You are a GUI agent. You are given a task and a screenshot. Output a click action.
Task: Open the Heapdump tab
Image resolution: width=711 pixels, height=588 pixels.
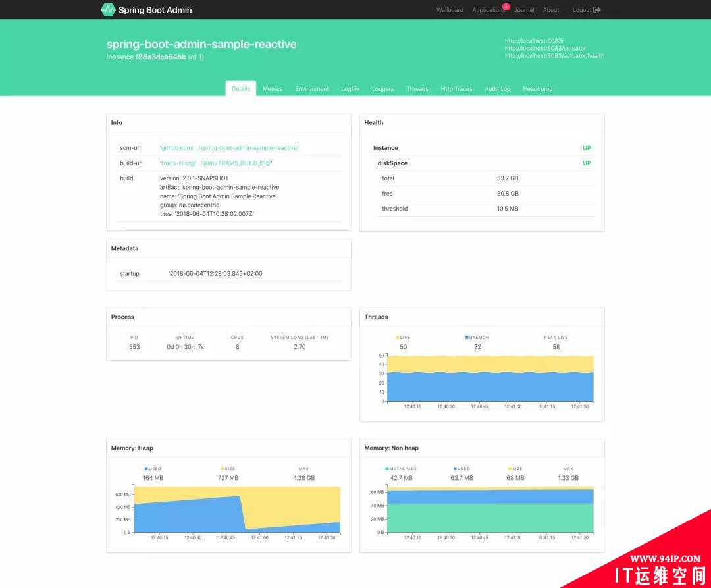pyautogui.click(x=538, y=88)
